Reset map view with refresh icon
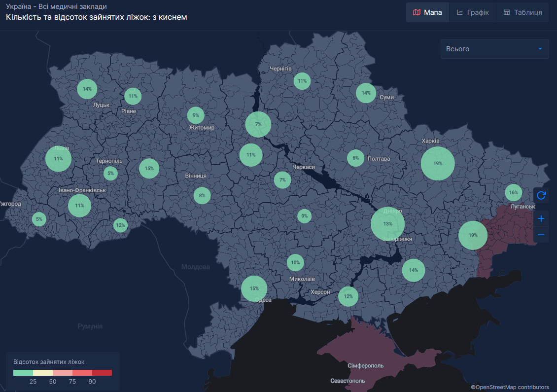This screenshot has width=557, height=392. pyautogui.click(x=541, y=195)
